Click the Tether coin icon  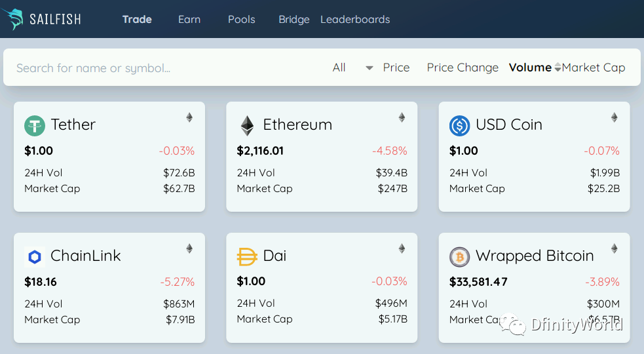pyautogui.click(x=35, y=126)
